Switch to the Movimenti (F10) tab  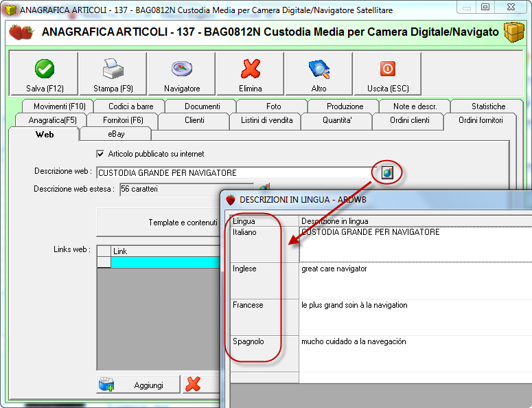coord(59,106)
